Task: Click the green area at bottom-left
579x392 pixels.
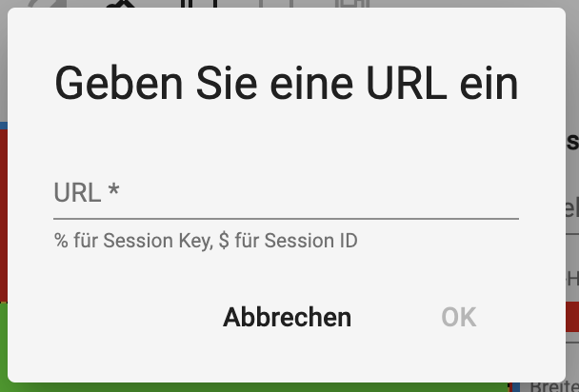Action: (x=4, y=343)
